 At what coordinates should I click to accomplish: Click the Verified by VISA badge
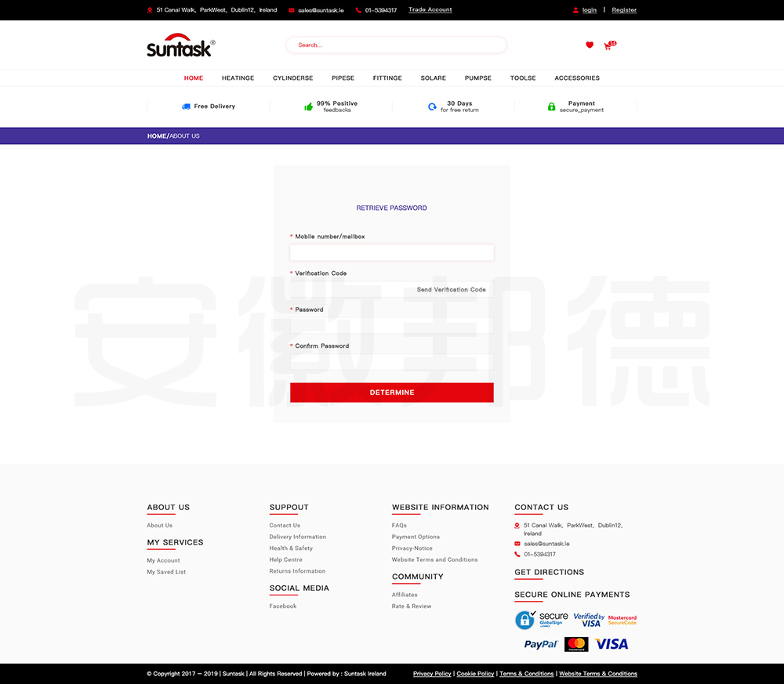tap(589, 620)
